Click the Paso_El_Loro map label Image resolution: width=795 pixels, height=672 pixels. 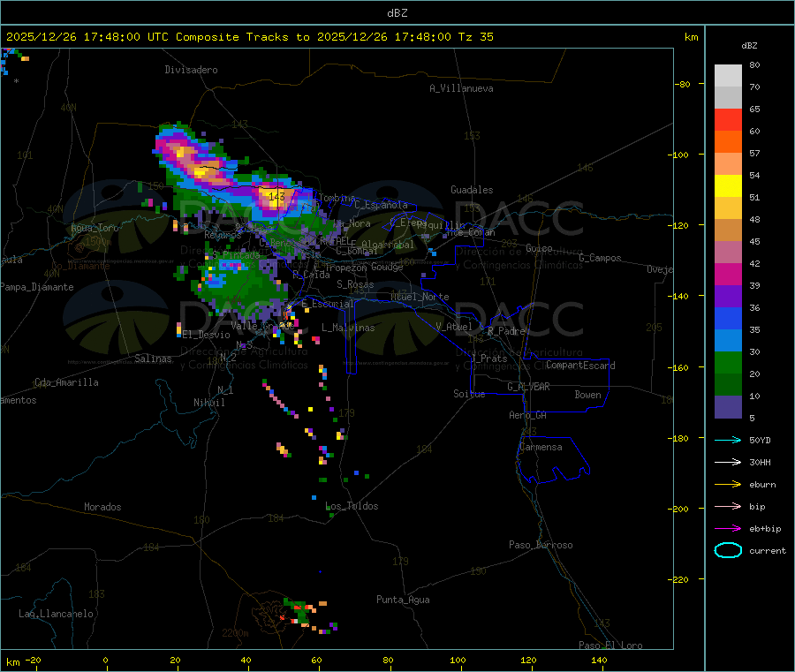[x=610, y=646]
